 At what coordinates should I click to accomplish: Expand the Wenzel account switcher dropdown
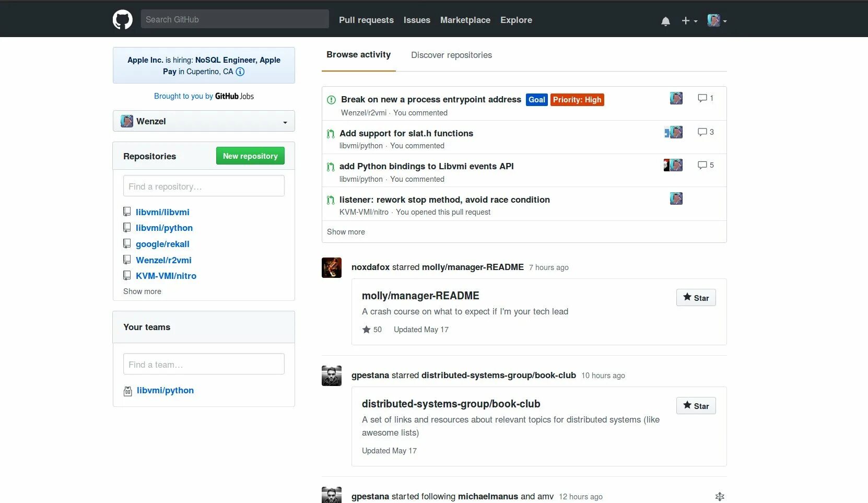coord(204,121)
